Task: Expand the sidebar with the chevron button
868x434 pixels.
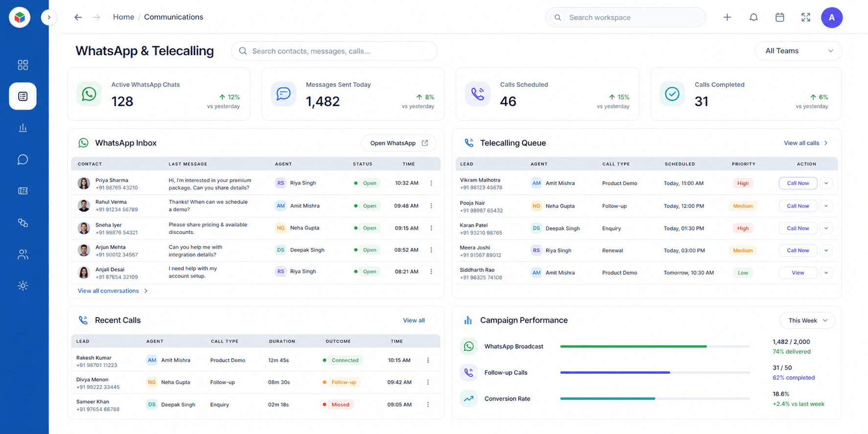Action: [48, 17]
